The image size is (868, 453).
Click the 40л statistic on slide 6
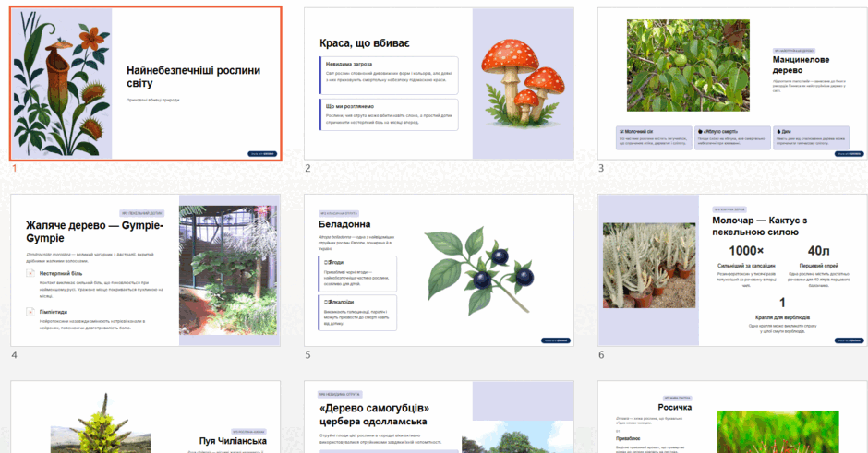[819, 251]
